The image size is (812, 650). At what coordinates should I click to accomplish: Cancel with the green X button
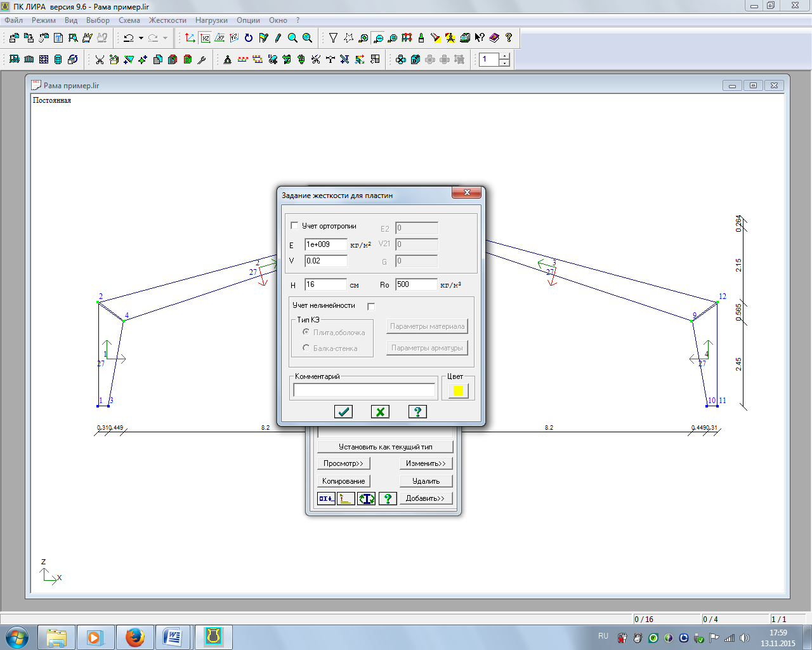click(380, 412)
